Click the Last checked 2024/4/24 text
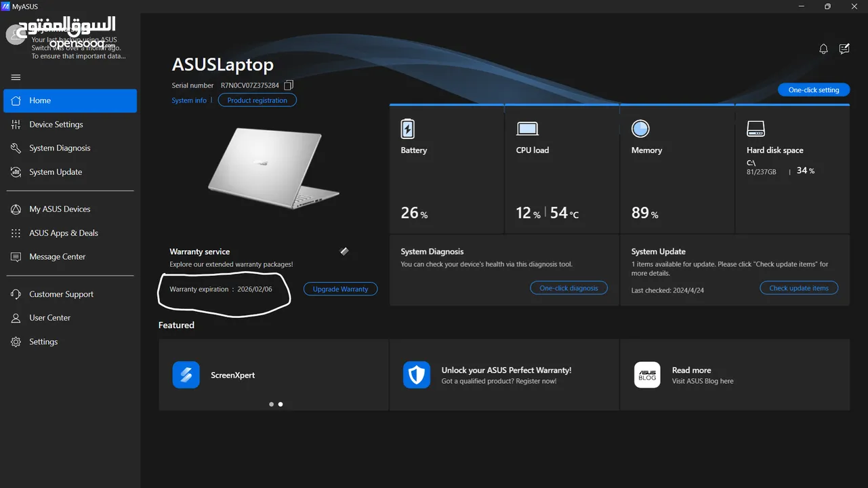 (x=667, y=290)
